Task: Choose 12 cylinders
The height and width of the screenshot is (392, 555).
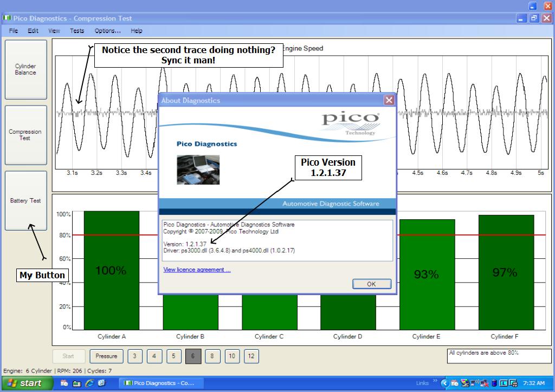Action: pyautogui.click(x=251, y=356)
